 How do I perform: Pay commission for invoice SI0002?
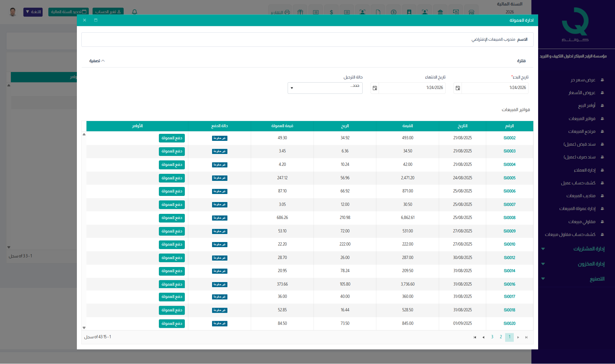click(172, 138)
